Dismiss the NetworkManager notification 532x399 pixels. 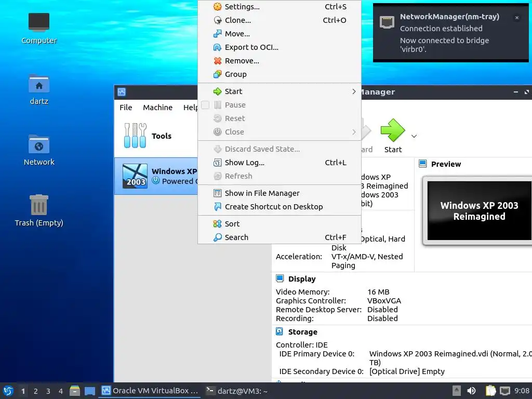517,18
